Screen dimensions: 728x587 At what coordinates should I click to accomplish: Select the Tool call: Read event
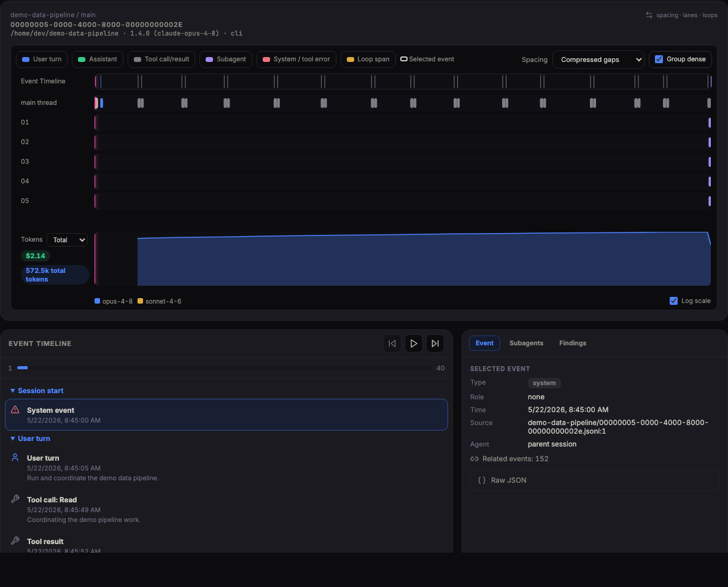coord(227,510)
